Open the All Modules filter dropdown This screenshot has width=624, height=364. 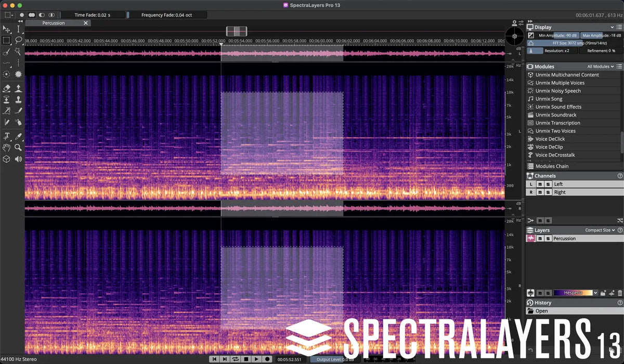(601, 67)
